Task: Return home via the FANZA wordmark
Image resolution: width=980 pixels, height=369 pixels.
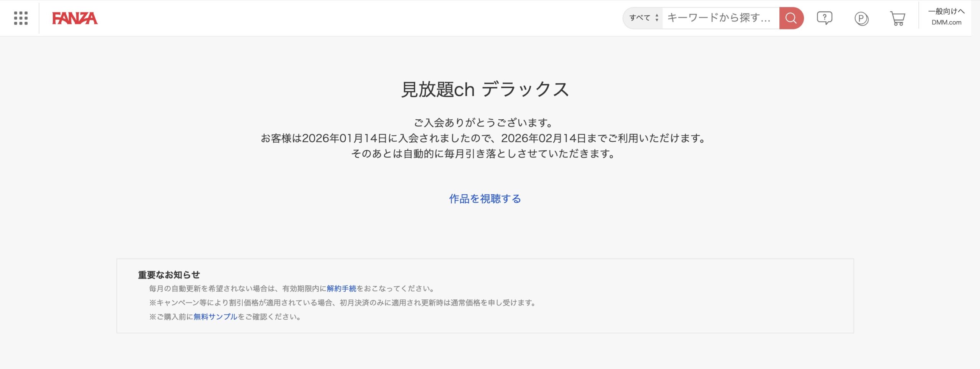Action: [75, 17]
